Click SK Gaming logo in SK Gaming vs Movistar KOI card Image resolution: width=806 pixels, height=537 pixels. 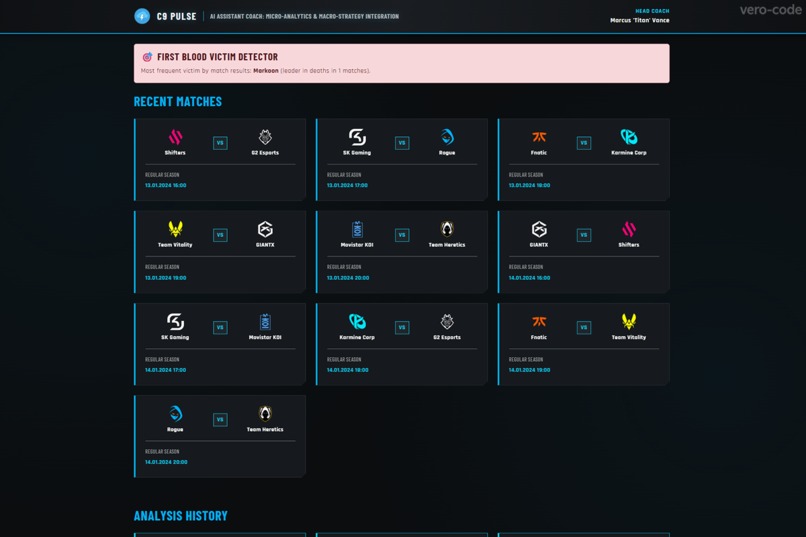pos(175,322)
